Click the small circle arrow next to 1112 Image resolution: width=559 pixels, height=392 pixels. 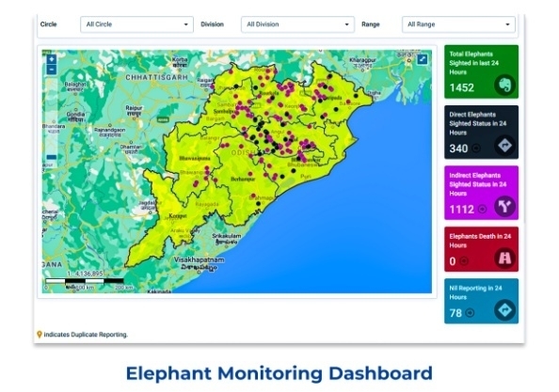click(x=482, y=209)
